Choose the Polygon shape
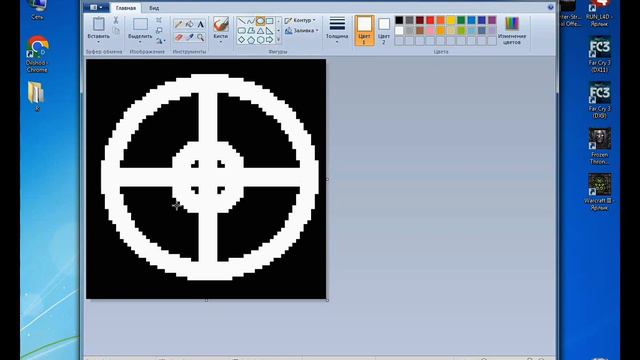Viewport: 640px width, 360px height. coord(251,31)
